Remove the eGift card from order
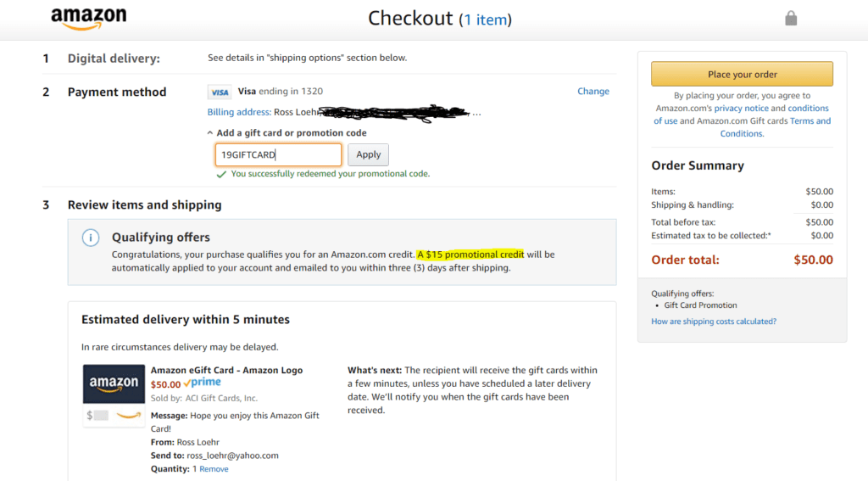 pos(214,469)
